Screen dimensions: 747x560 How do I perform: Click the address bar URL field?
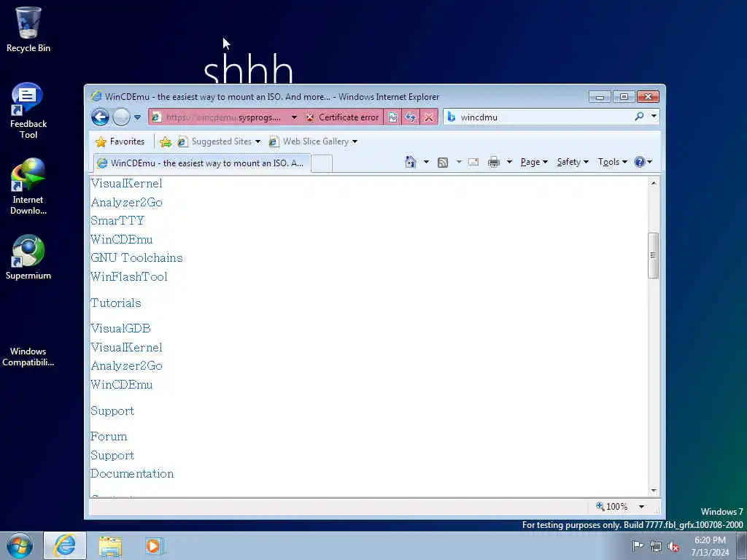click(223, 117)
